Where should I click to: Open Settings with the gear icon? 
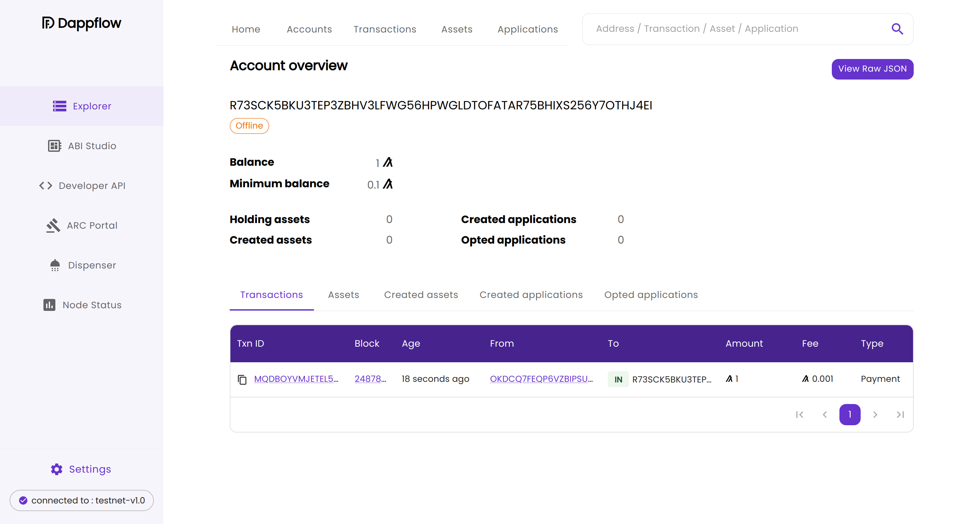point(57,469)
